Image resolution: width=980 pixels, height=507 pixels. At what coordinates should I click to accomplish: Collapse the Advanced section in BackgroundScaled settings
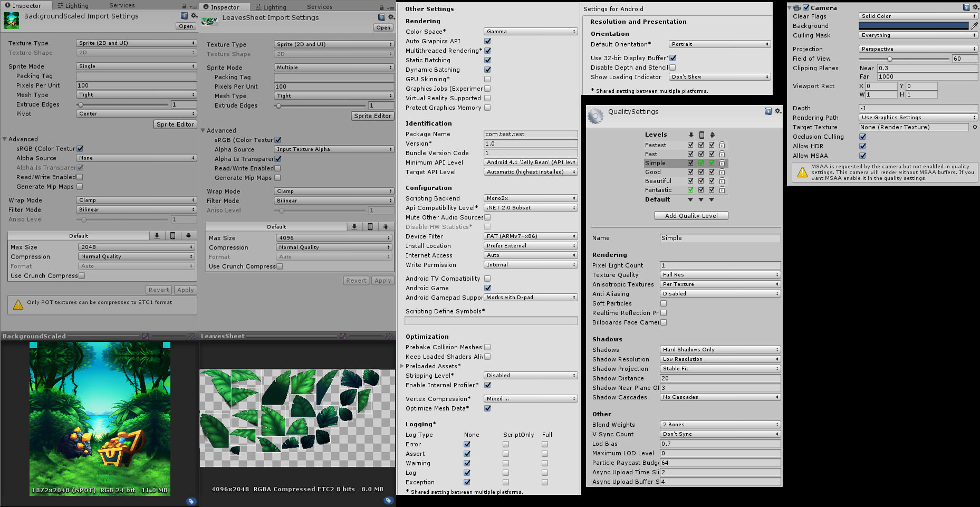(5, 139)
